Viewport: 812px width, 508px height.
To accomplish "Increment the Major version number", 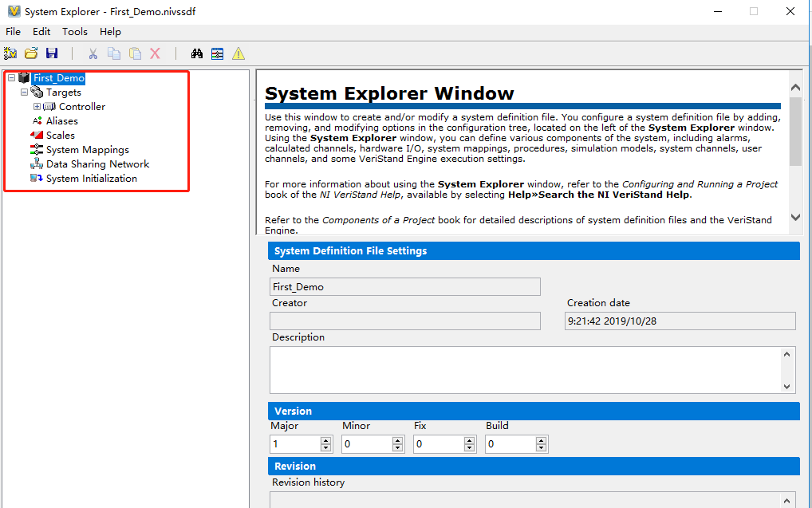I will click(x=325, y=440).
